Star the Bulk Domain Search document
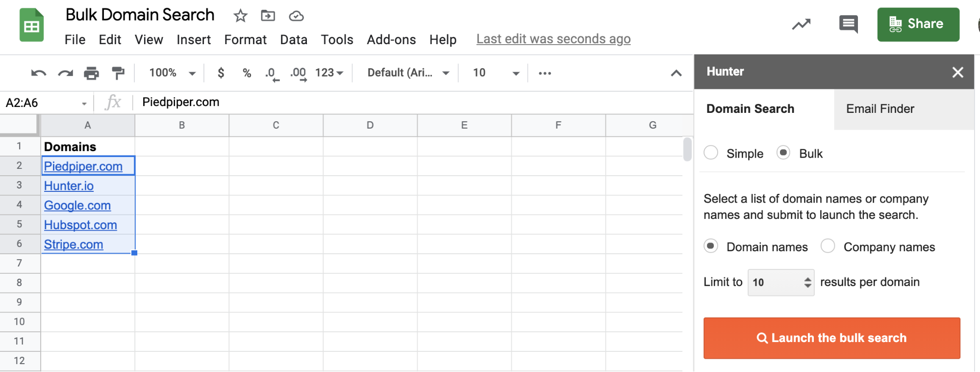Image resolution: width=980 pixels, height=372 pixels. pyautogui.click(x=240, y=16)
